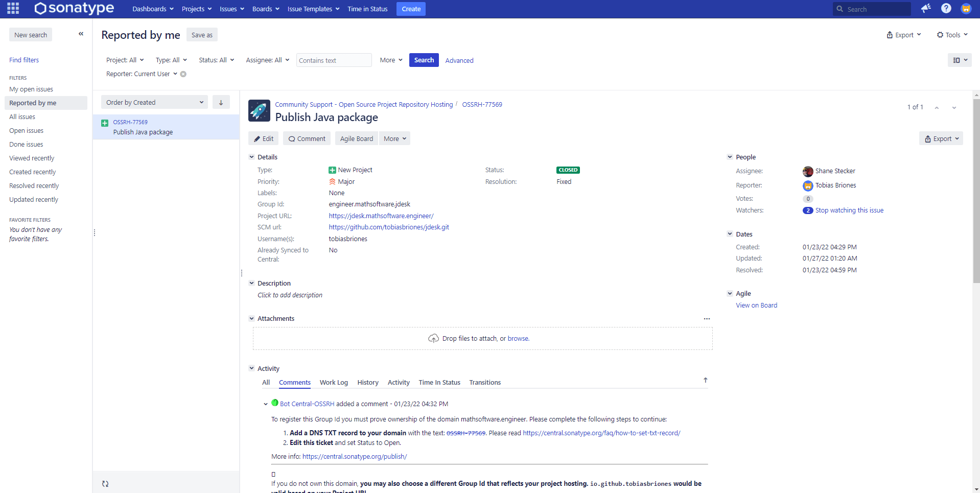Open the Projects menu
The width and height of the screenshot is (980, 493).
pyautogui.click(x=197, y=9)
